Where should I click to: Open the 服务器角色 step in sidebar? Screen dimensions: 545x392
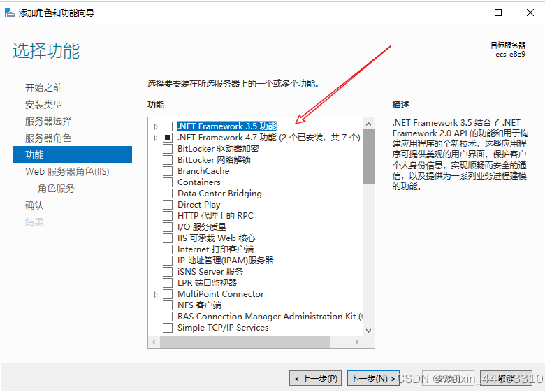coord(48,138)
